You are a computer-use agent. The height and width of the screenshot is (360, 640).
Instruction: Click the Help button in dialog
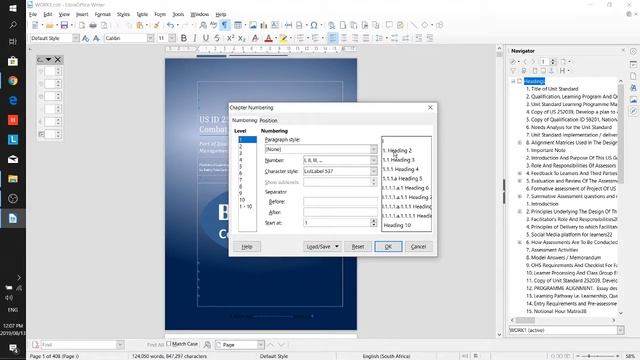coord(247,247)
